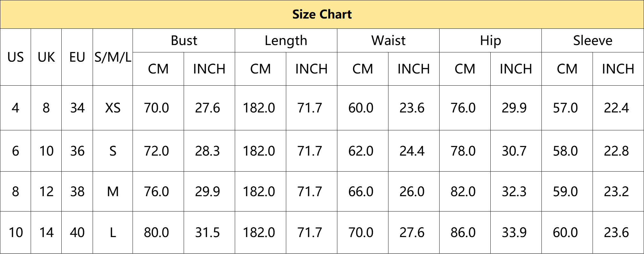
Task: Click the Waist column header
Action: [x=388, y=41]
